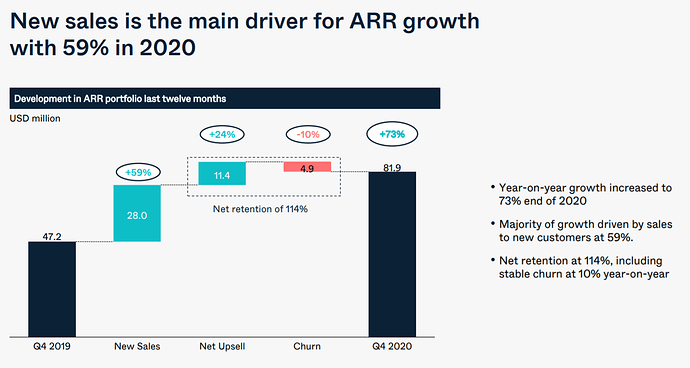Click the 'Q4 2019' axis label
Viewport: 690px width, 368px height.
(x=52, y=346)
